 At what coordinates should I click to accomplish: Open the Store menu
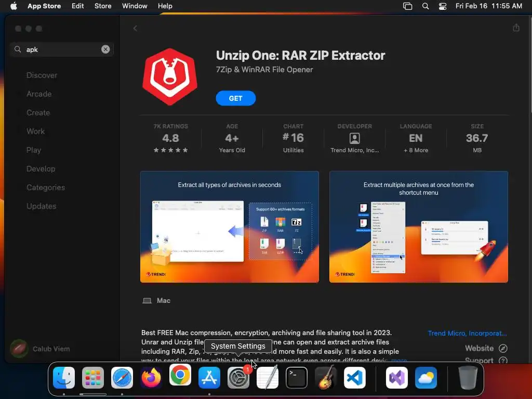[103, 6]
